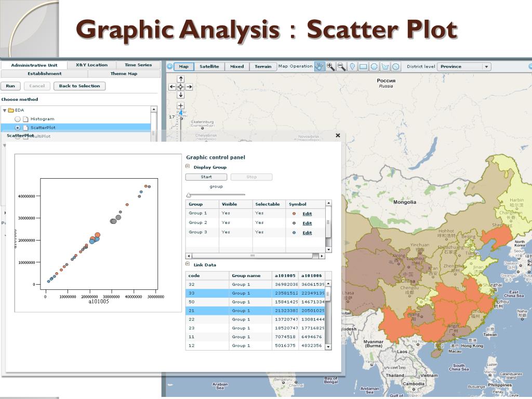Click the Histogram document icon
This screenshot has width=532, height=399.
coord(25,119)
